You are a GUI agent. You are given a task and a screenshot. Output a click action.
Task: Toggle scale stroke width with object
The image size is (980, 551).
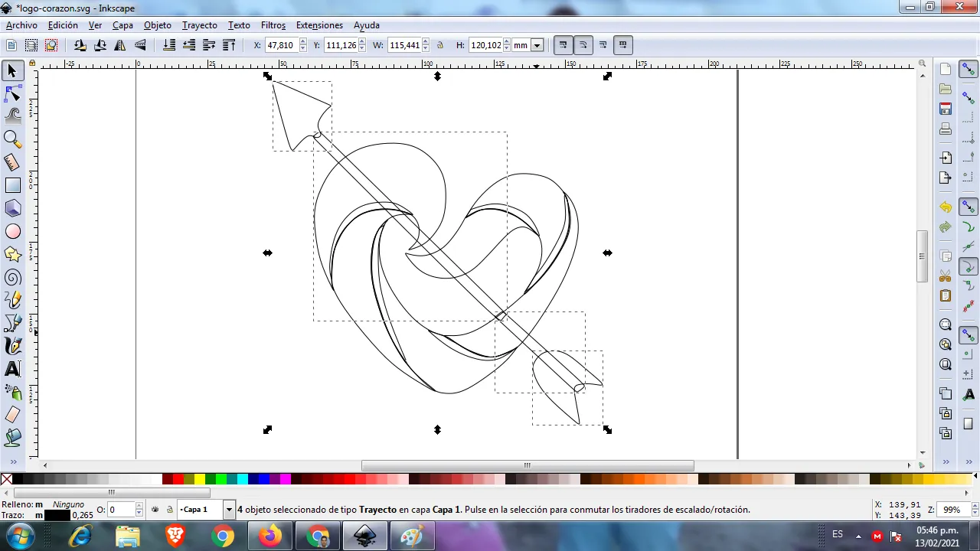pos(563,45)
